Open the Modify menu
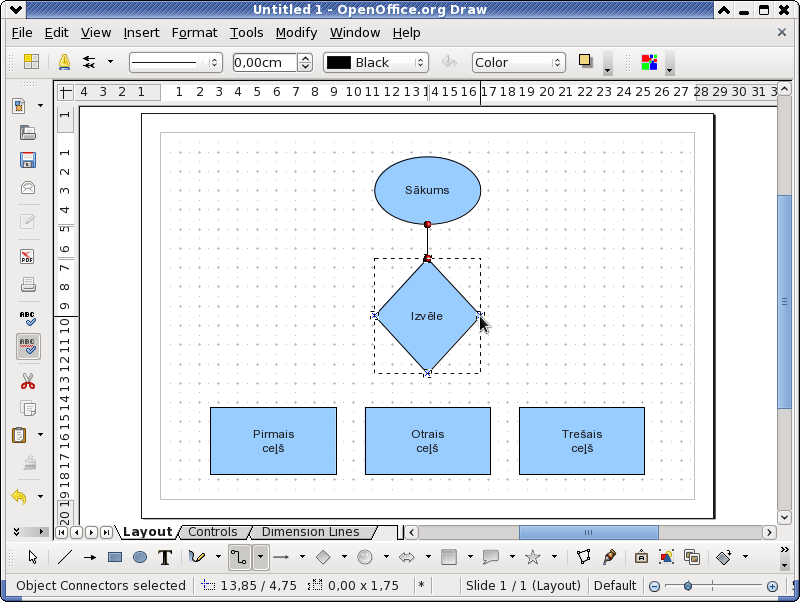Viewport: 800px width, 602px height. pos(296,33)
